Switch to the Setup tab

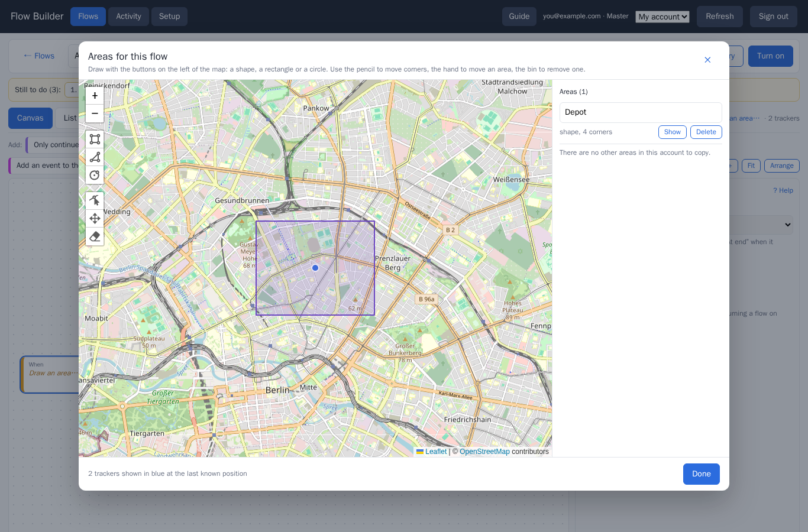169,17
